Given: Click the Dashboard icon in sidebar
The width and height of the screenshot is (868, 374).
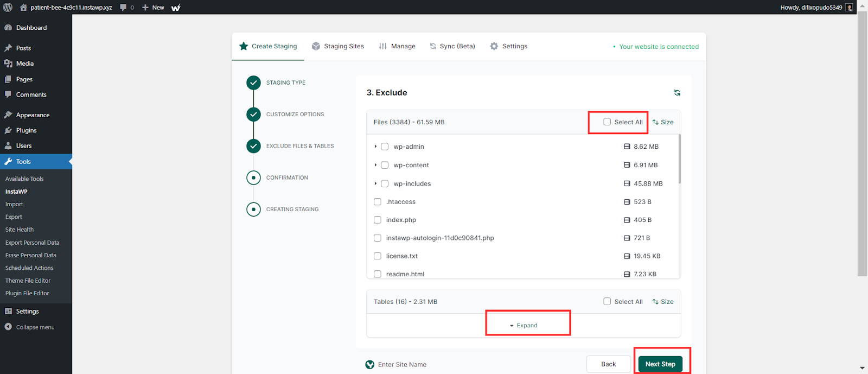Looking at the screenshot, I should [x=8, y=28].
